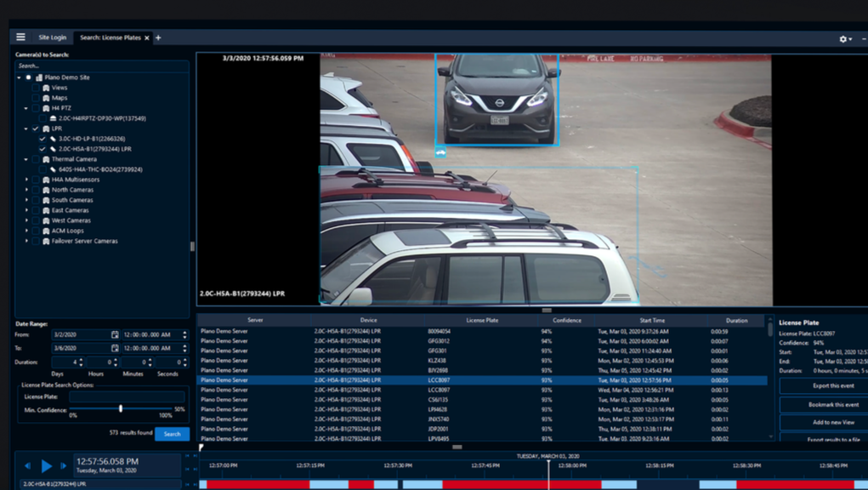The width and height of the screenshot is (868, 490).
Task: Click the vehicle icon below the detected car
Action: pyautogui.click(x=440, y=151)
